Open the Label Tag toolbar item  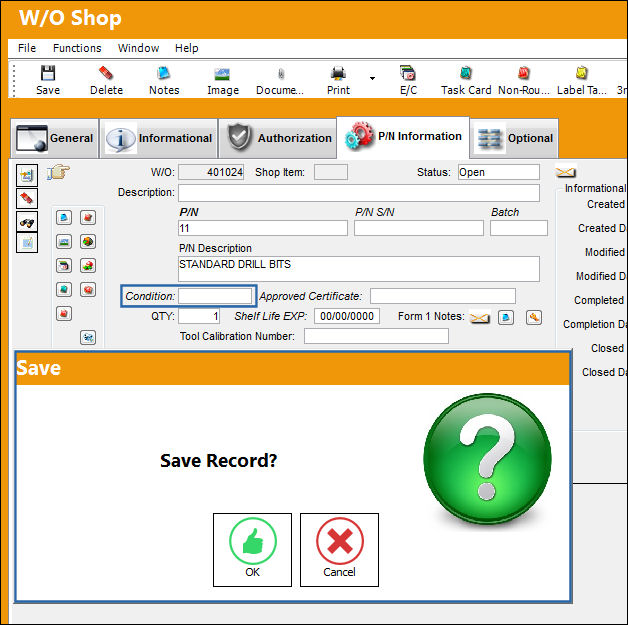click(x=582, y=80)
